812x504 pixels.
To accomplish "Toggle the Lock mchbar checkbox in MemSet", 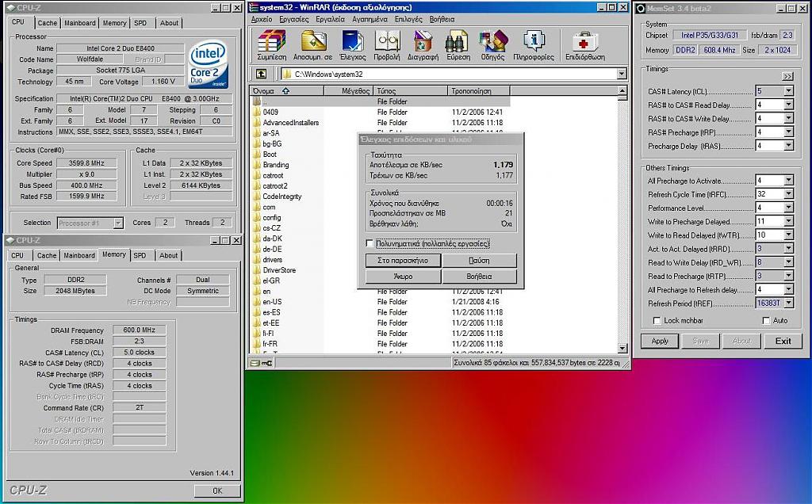I will coord(657,321).
